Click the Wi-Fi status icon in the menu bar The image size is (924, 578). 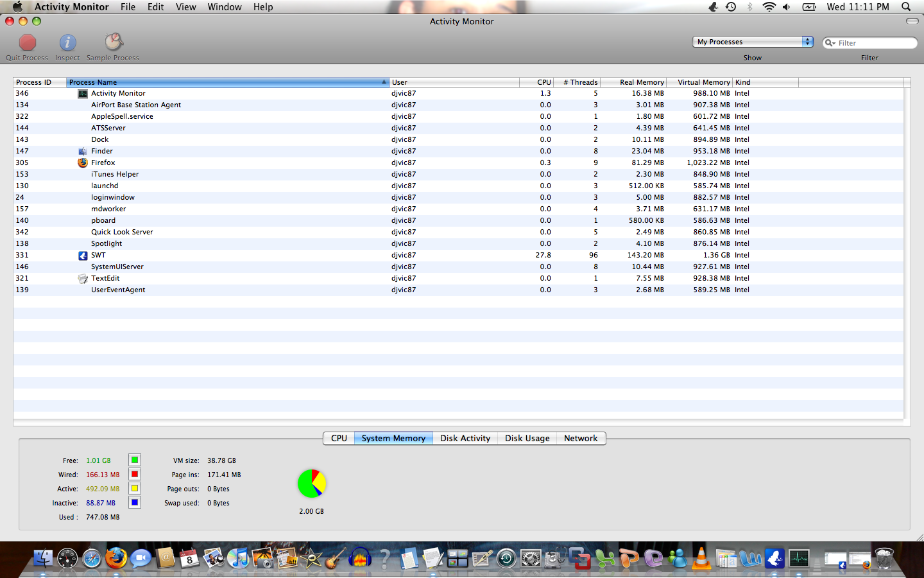click(769, 6)
